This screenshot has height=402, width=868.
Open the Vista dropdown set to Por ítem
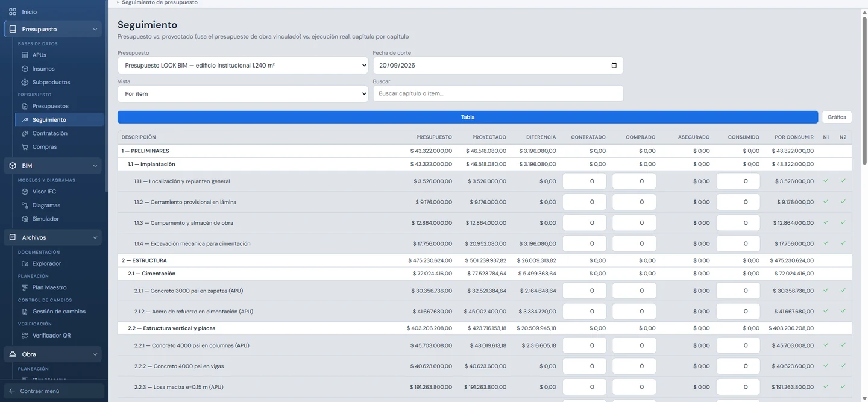243,94
